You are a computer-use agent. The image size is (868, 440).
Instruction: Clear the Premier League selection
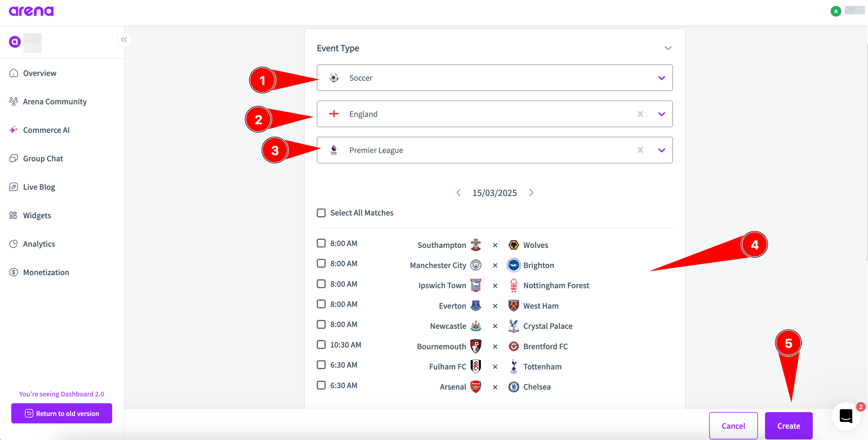coord(640,150)
